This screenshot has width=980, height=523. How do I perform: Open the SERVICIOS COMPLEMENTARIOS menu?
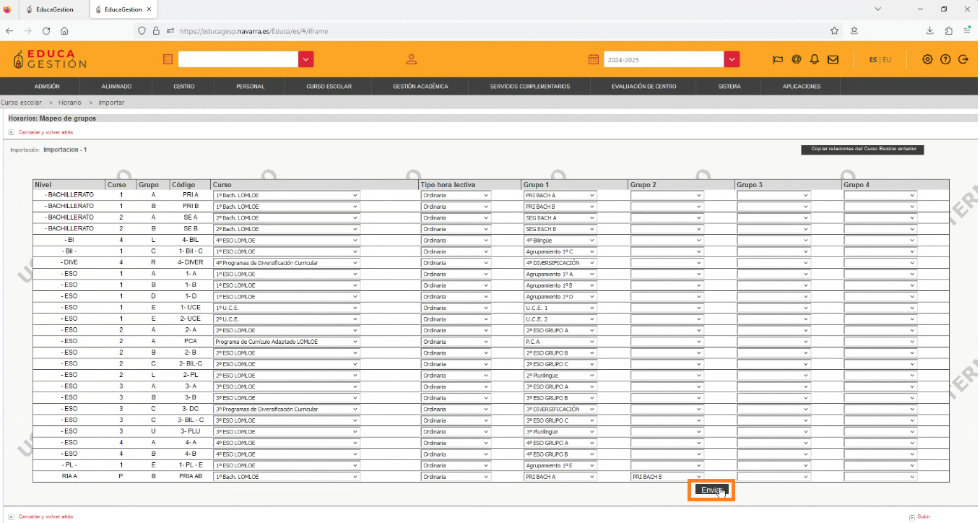(x=529, y=87)
